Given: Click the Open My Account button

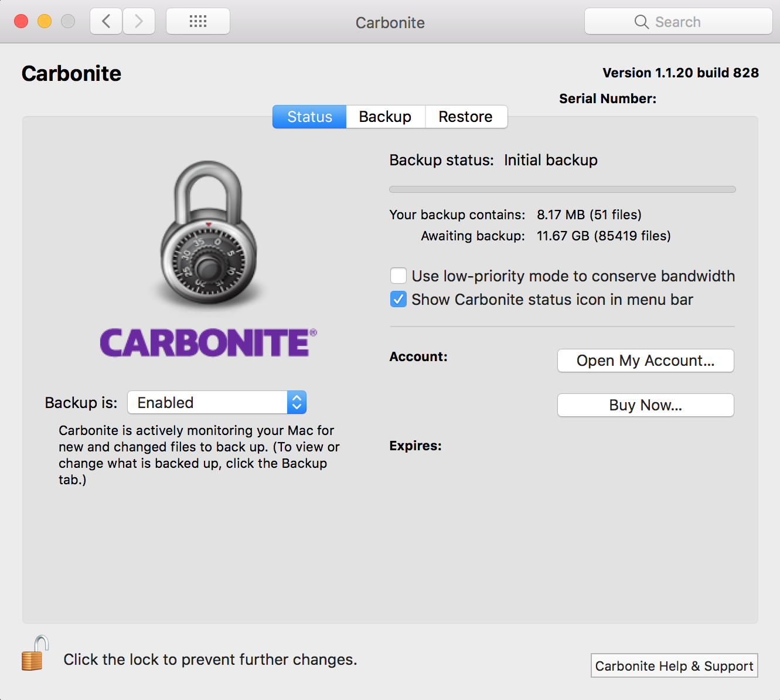Looking at the screenshot, I should 645,361.
